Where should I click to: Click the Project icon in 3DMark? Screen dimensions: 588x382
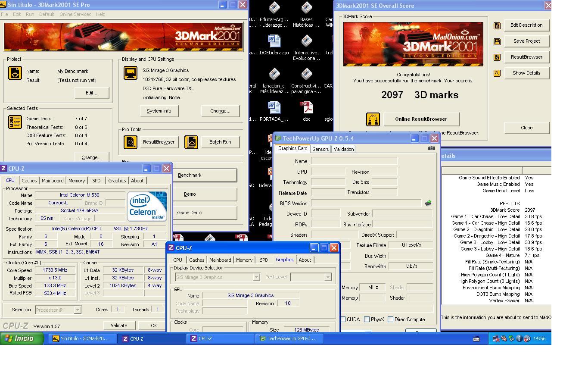(15, 73)
